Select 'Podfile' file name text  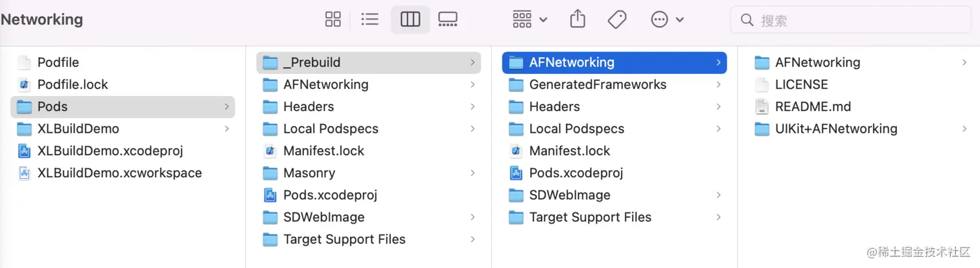[58, 62]
